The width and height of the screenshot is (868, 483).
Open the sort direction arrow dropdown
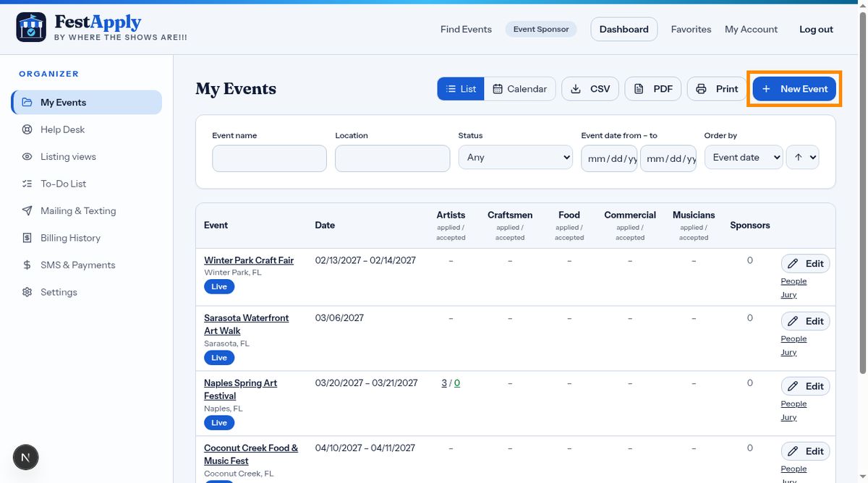(x=802, y=158)
